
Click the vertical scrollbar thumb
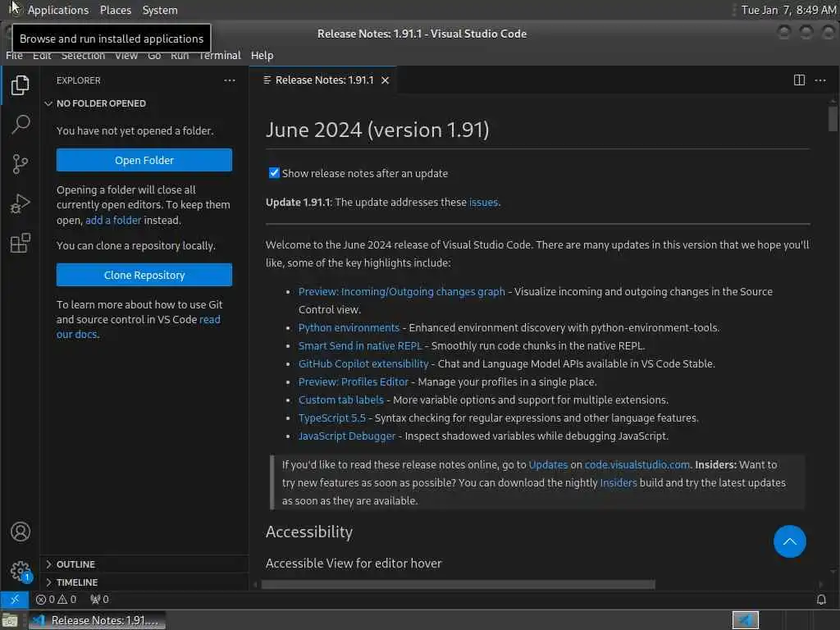coord(832,119)
